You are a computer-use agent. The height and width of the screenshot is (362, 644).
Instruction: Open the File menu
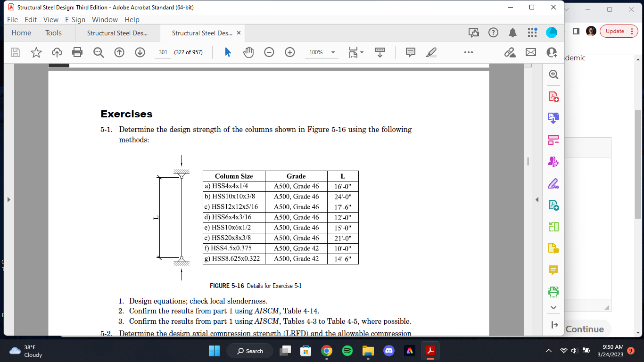tap(12, 19)
